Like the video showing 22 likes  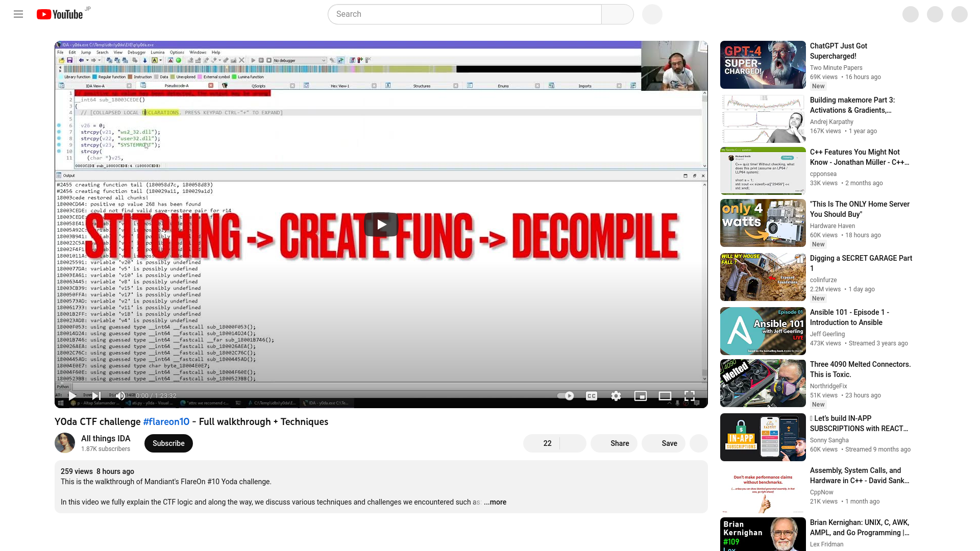click(x=542, y=443)
